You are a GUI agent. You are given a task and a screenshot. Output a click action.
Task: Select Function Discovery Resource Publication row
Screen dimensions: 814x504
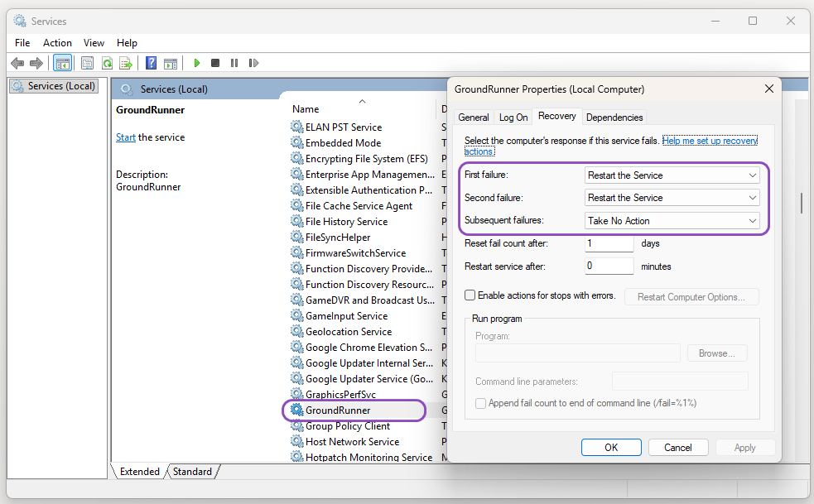tap(369, 285)
